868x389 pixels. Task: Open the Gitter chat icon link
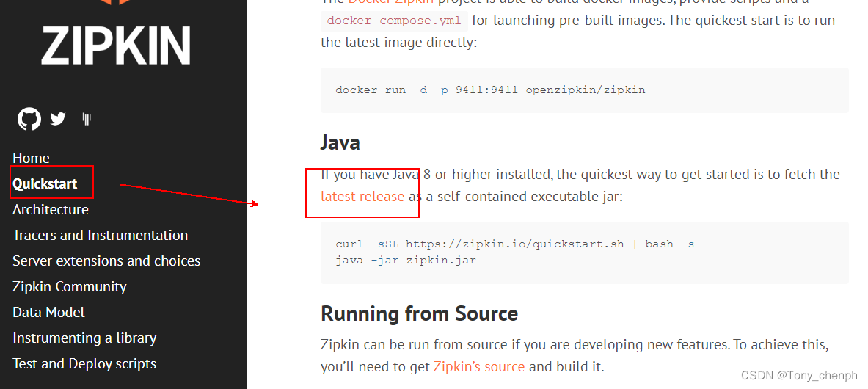coord(87,119)
